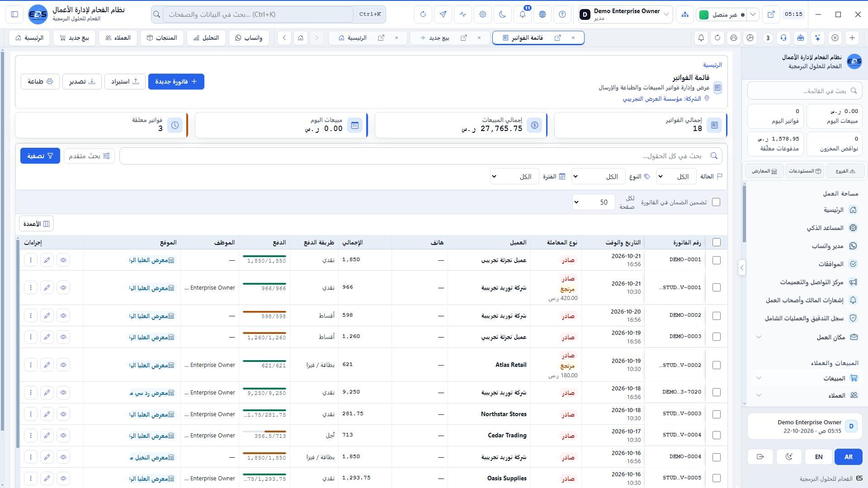
Task: Open the واتساب shortcut menu item
Action: coord(249,38)
